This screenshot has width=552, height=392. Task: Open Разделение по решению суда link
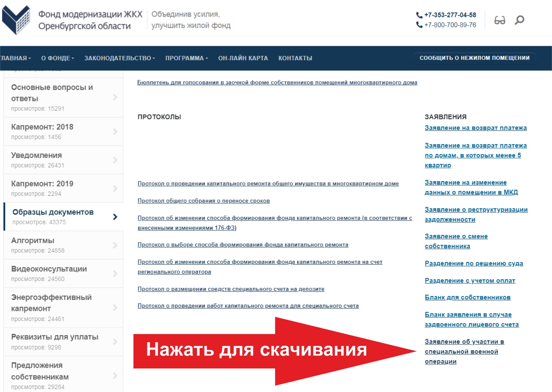[x=474, y=263]
